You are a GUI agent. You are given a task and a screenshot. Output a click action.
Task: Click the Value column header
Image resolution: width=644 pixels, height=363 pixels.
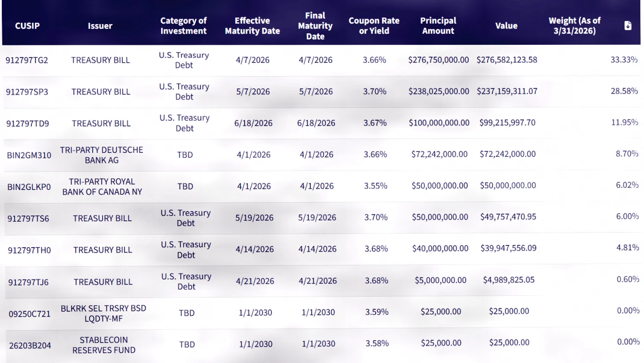(x=506, y=26)
